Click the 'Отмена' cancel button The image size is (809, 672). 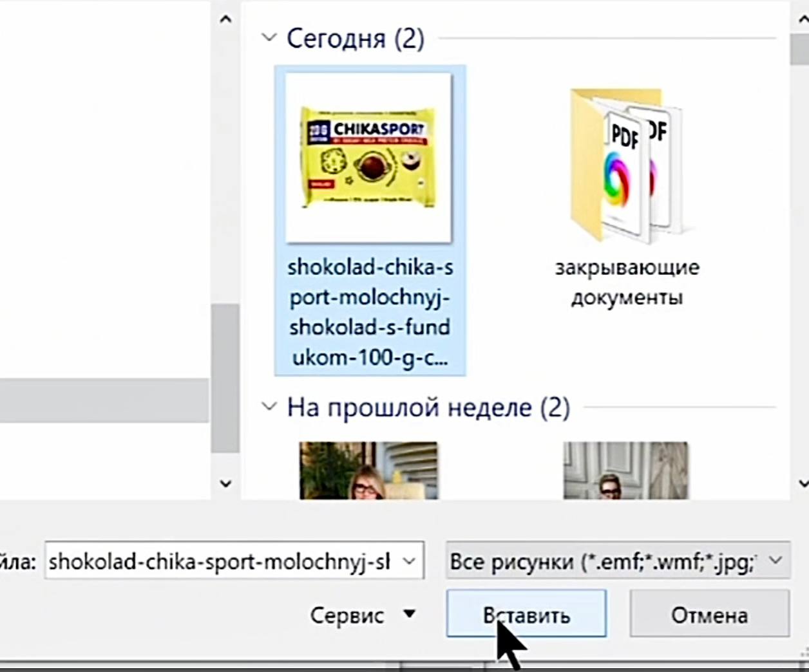click(710, 614)
